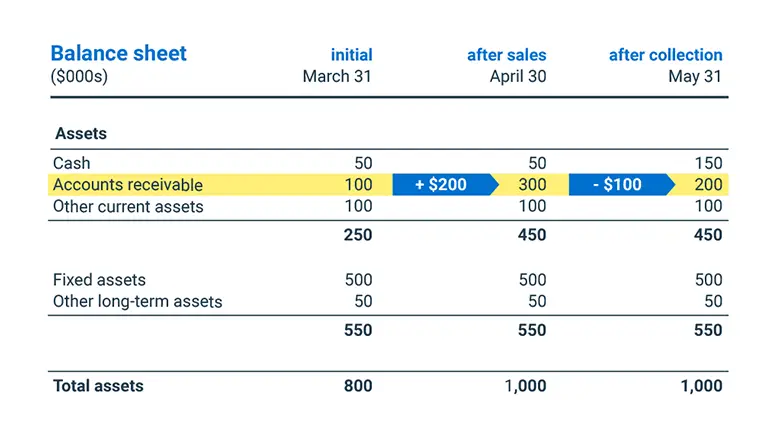Viewport: 780px width, 439px height.
Task: Click the blue "- $100" arrow badge
Action: (617, 185)
